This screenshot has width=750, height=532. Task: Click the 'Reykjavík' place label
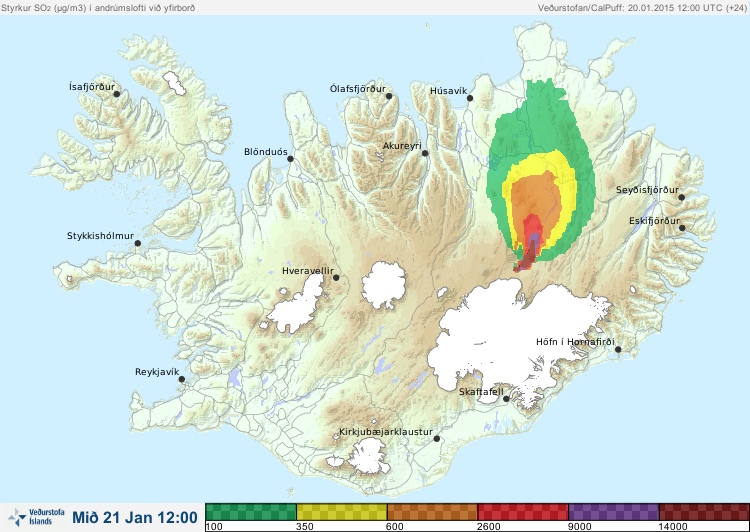(x=157, y=372)
